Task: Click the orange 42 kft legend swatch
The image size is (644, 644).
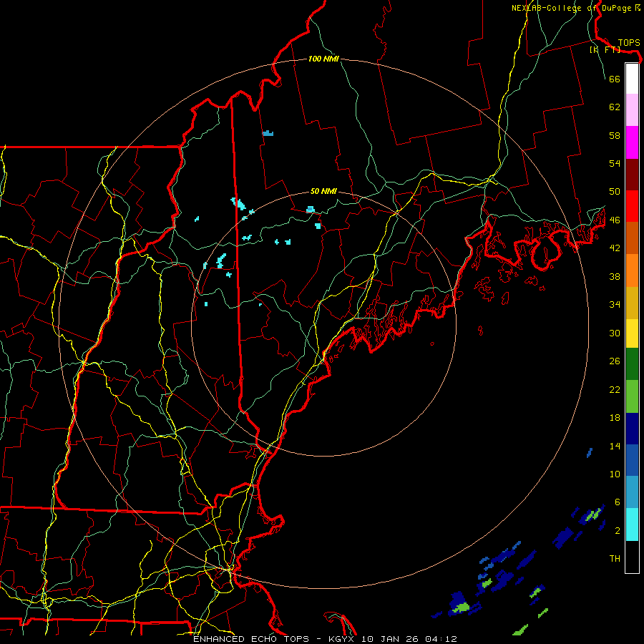Action: [632, 270]
